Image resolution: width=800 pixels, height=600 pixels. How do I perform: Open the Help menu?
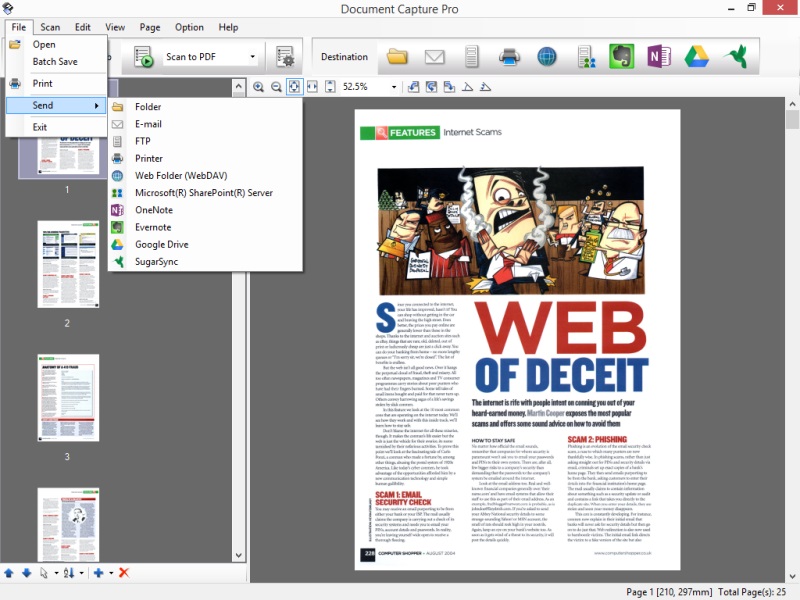point(228,27)
